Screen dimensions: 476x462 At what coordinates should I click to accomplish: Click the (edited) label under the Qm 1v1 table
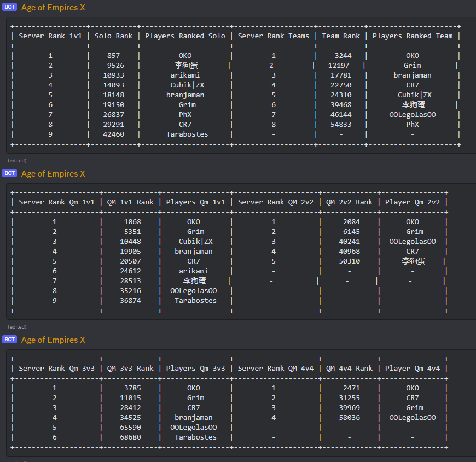tap(17, 327)
